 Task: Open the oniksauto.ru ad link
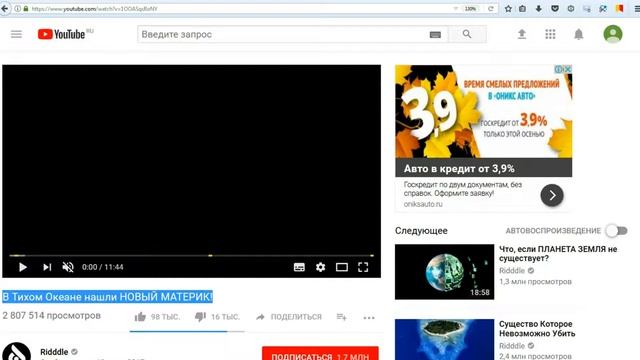tap(423, 204)
